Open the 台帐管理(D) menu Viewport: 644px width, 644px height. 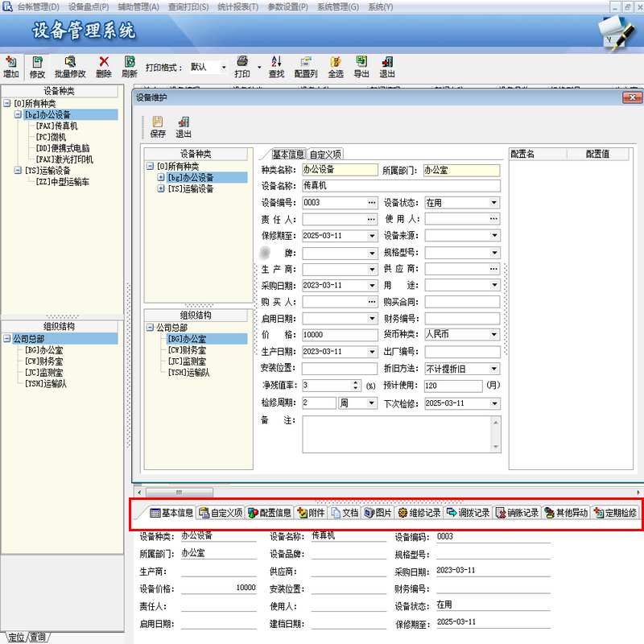click(x=38, y=7)
